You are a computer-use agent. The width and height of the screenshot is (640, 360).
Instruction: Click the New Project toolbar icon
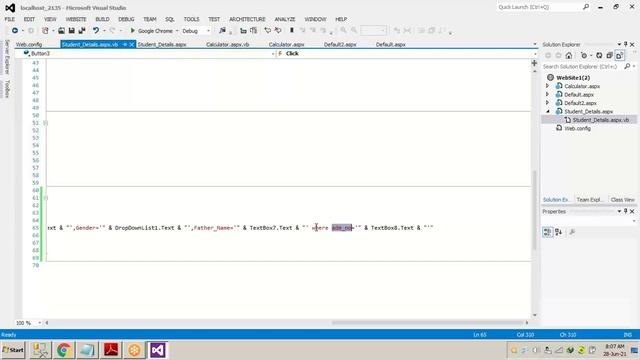click(45, 31)
